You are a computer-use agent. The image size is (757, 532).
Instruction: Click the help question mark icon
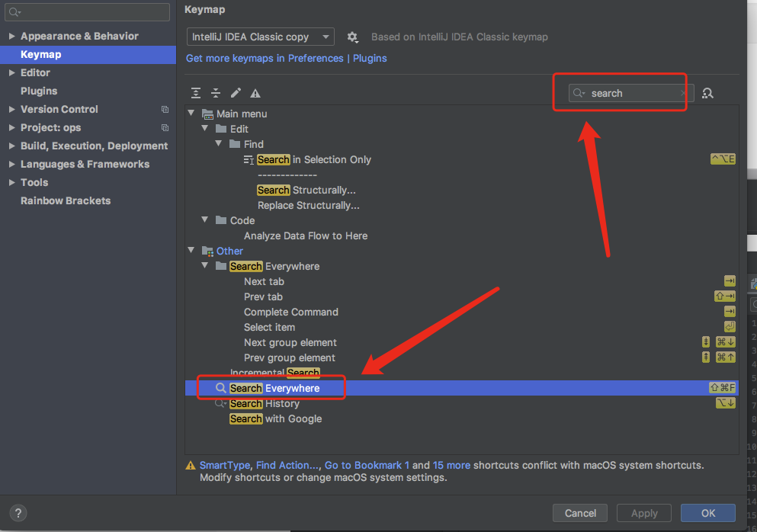click(18, 513)
